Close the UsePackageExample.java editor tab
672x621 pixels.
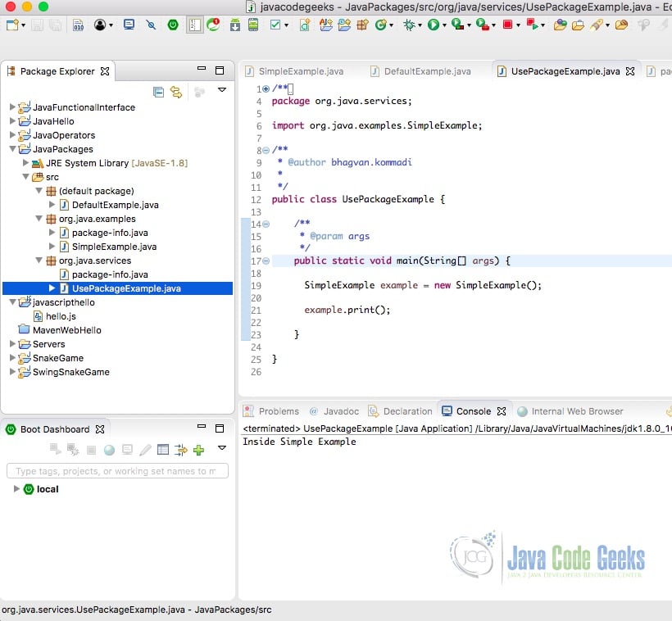pos(630,71)
